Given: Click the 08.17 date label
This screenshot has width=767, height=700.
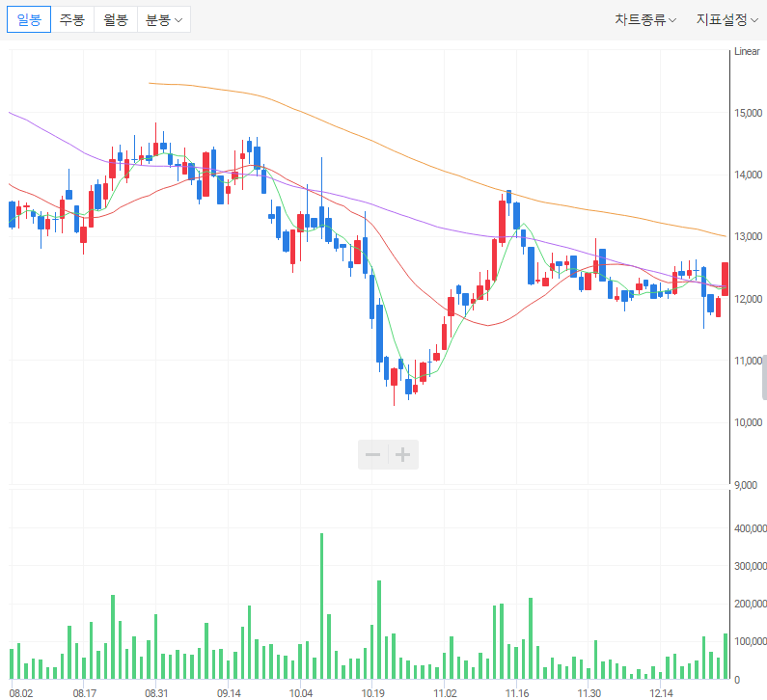Looking at the screenshot, I should point(85,693).
